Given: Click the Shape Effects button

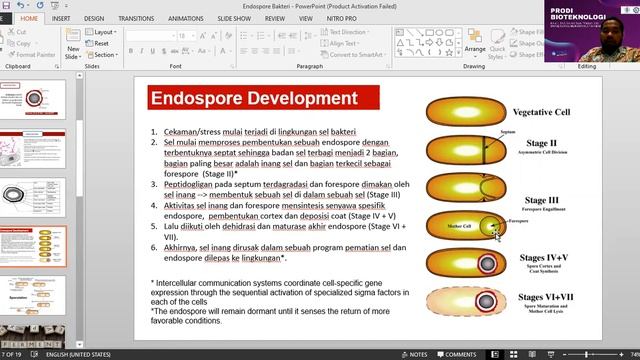Looking at the screenshot, I should point(527,54).
